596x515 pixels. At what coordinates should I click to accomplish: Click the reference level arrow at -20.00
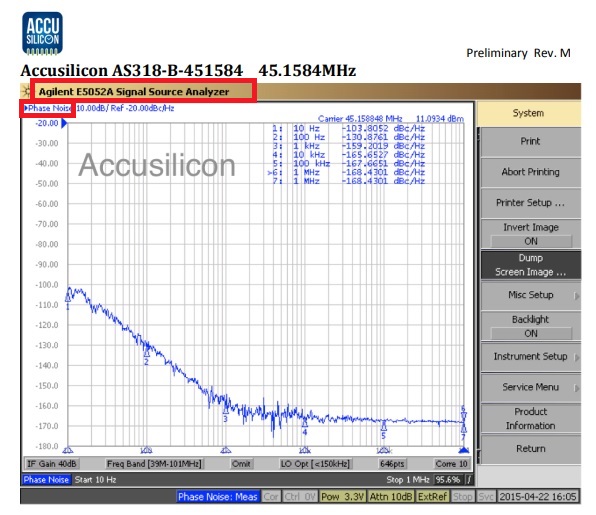[64, 123]
